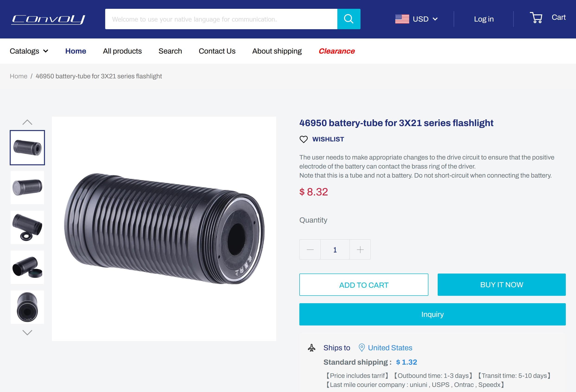Go to About shipping page
576x392 pixels.
[277, 51]
